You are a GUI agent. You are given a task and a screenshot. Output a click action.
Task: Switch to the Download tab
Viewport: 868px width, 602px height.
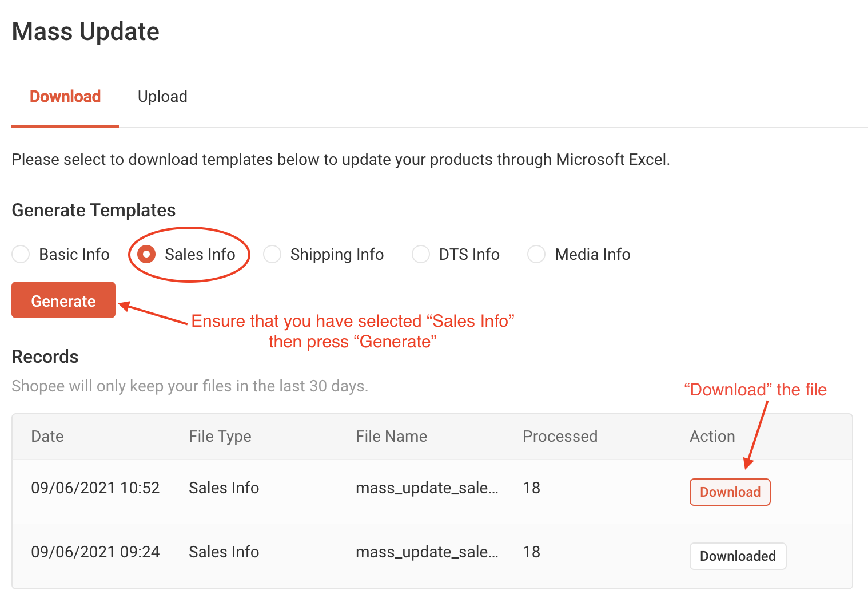coord(65,97)
